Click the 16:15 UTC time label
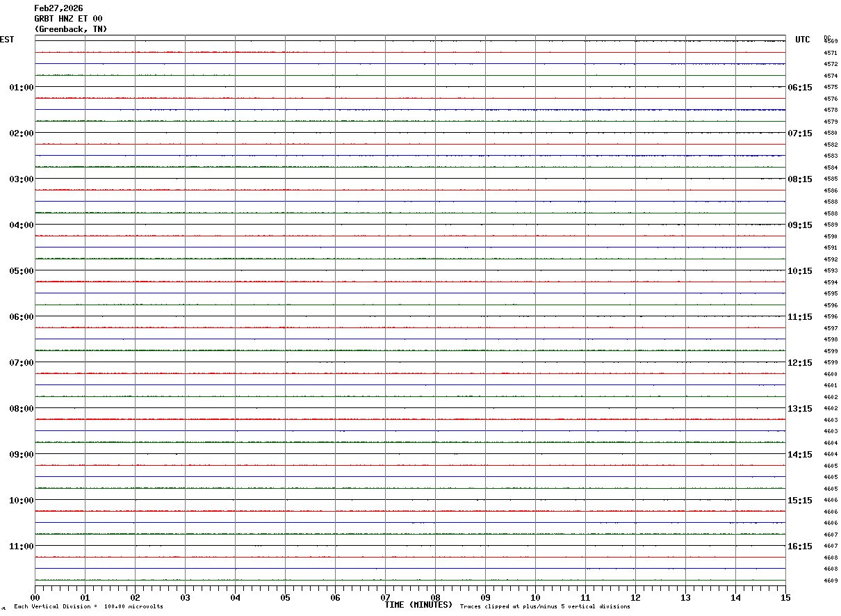This screenshot has height=616, width=841. click(799, 546)
